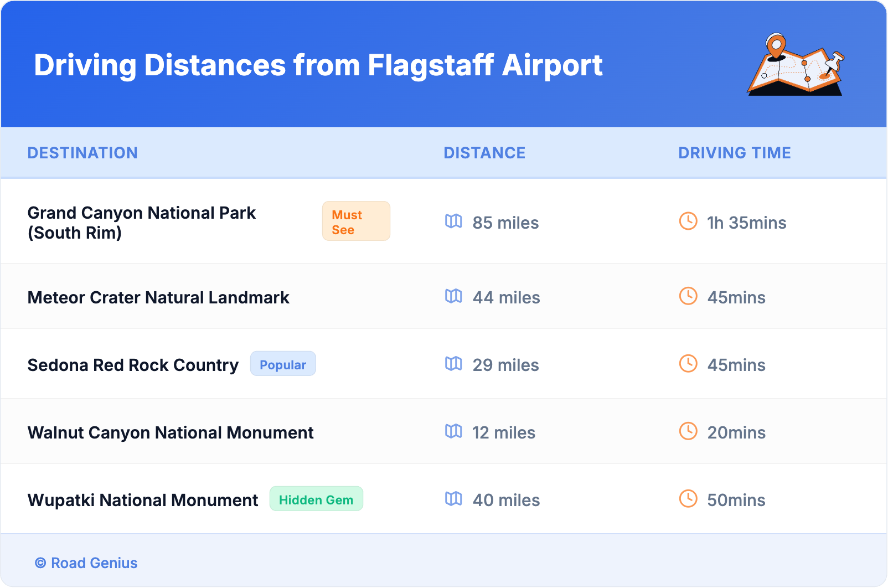Click the clock icon in Sedona row
Image resolution: width=888 pixels, height=588 pixels.
[x=688, y=364]
